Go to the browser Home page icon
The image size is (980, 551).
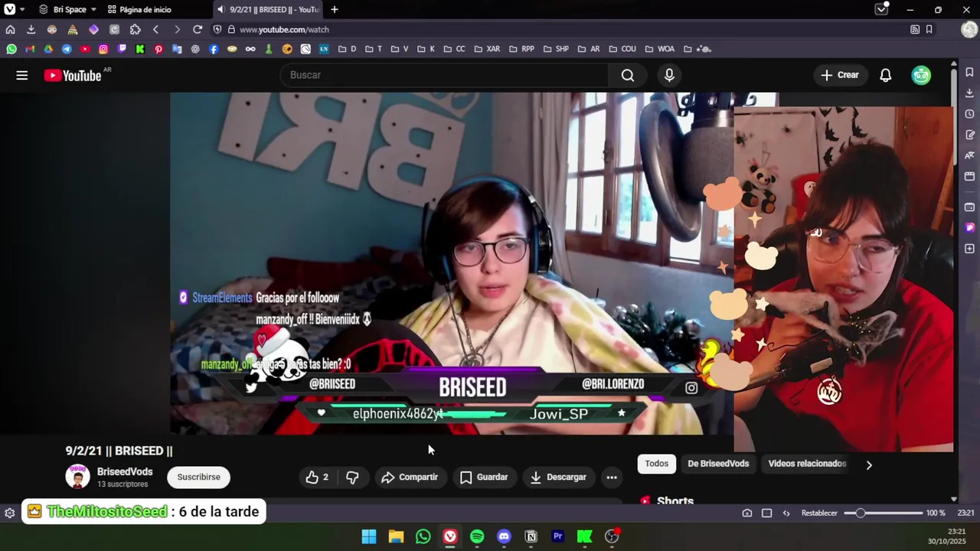pyautogui.click(x=10, y=29)
